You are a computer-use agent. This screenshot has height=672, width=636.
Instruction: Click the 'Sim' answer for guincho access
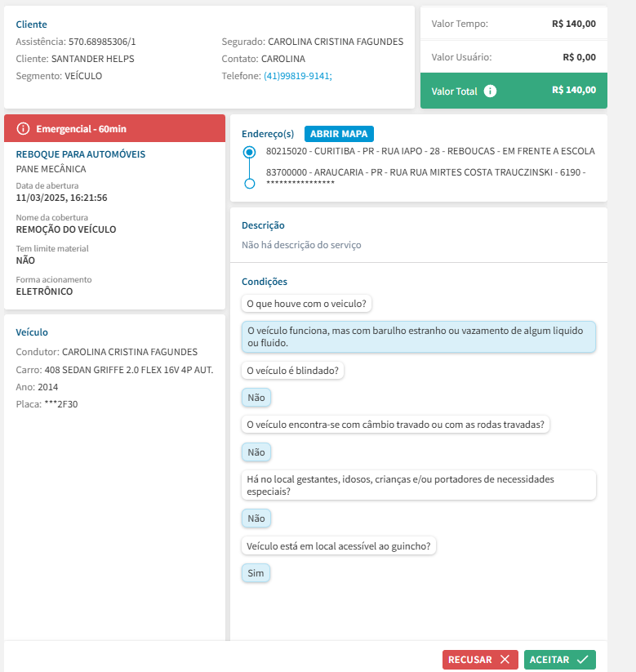(256, 573)
